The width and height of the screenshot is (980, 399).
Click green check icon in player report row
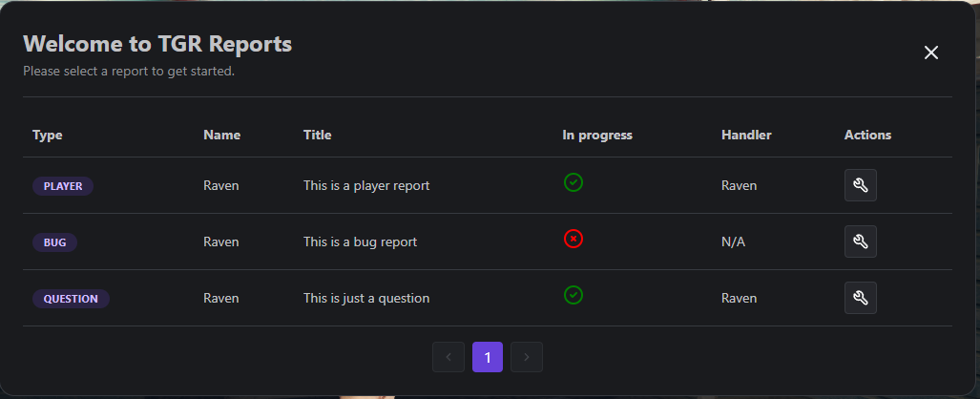573,182
